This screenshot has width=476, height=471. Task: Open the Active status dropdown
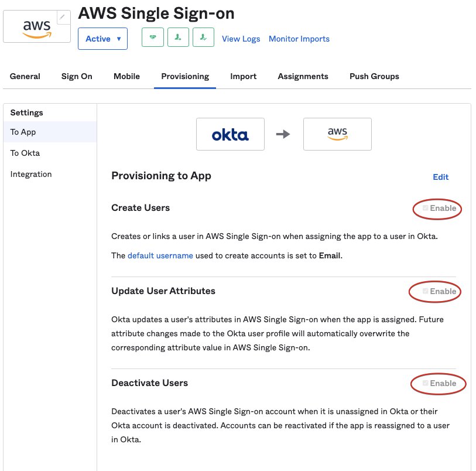tap(102, 39)
